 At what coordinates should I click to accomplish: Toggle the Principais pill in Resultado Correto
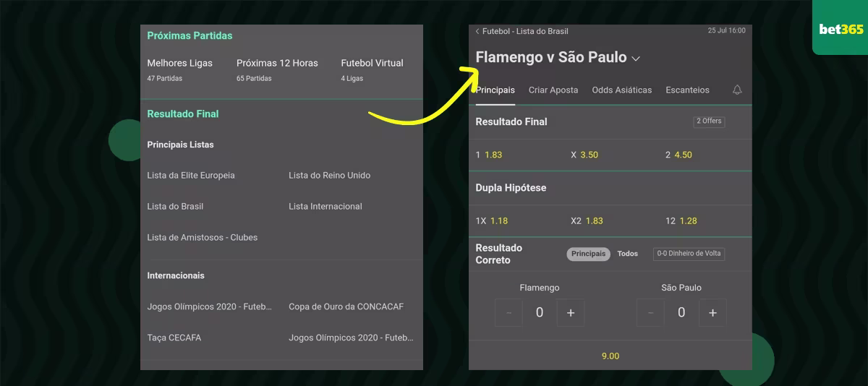pos(588,254)
